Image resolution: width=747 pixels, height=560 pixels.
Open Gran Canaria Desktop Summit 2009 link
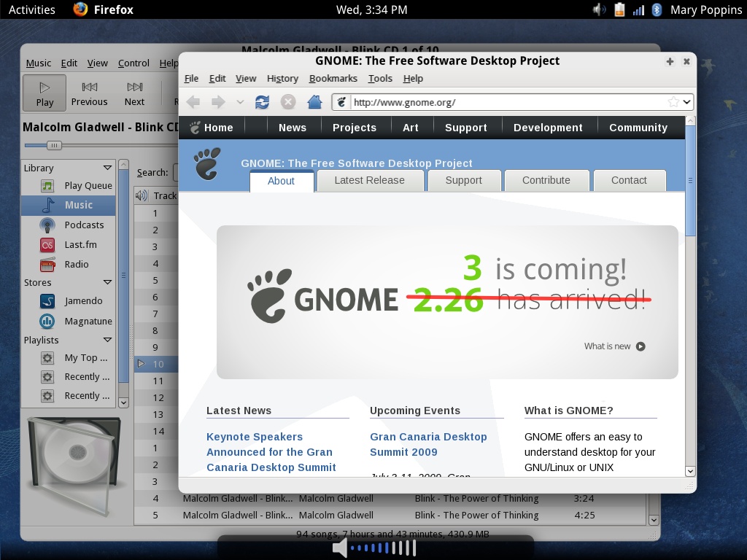[428, 444]
